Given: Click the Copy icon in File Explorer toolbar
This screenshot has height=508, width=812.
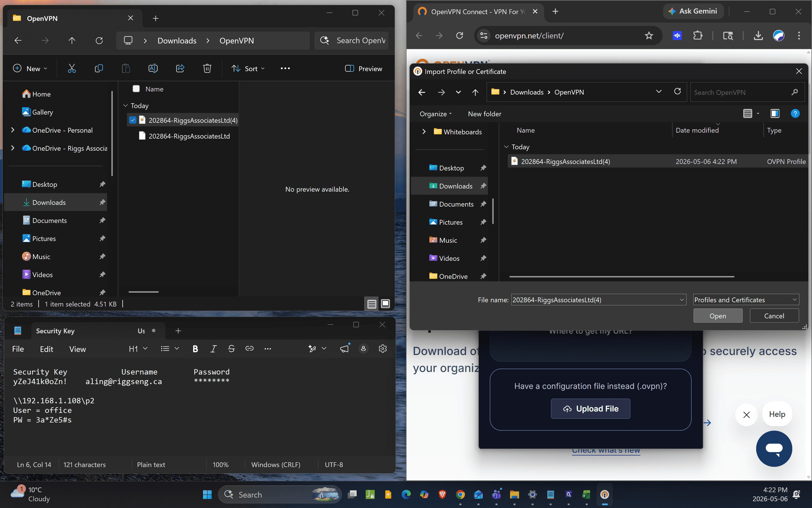Looking at the screenshot, I should click(x=99, y=69).
